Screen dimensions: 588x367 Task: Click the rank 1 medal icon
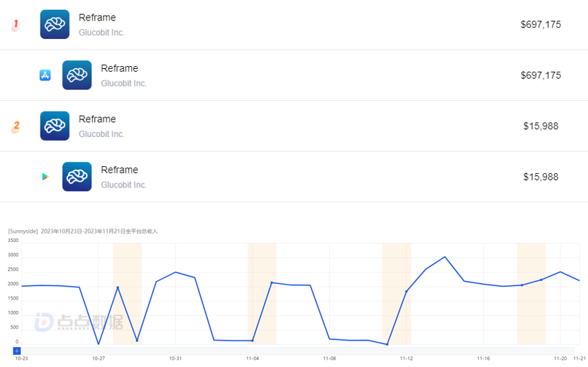pyautogui.click(x=15, y=26)
